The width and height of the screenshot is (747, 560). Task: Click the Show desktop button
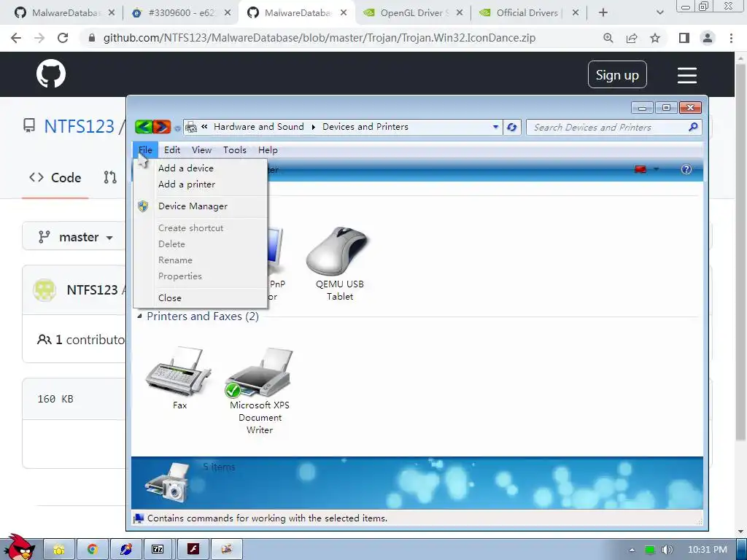pos(741,550)
